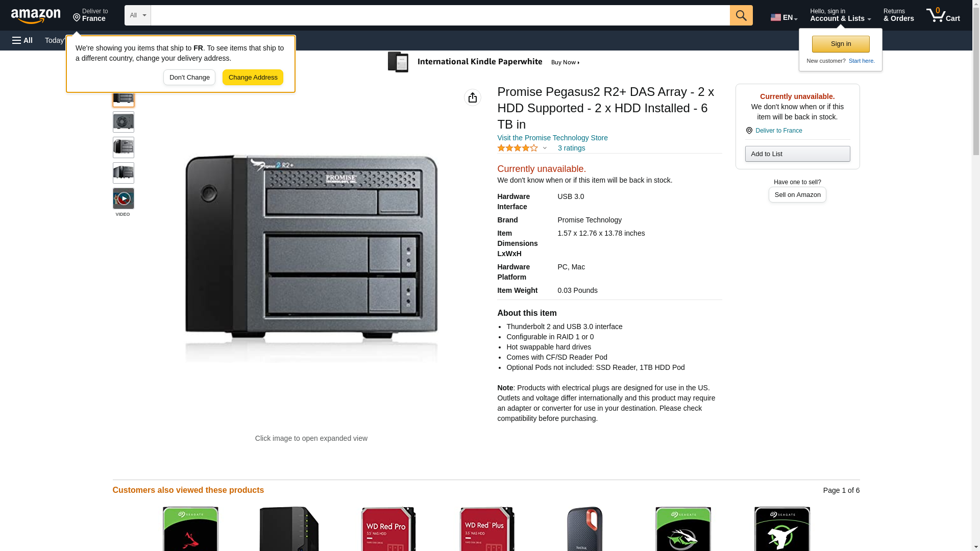Open the shopping cart
Image resolution: width=980 pixels, height=551 pixels.
pos(943,15)
